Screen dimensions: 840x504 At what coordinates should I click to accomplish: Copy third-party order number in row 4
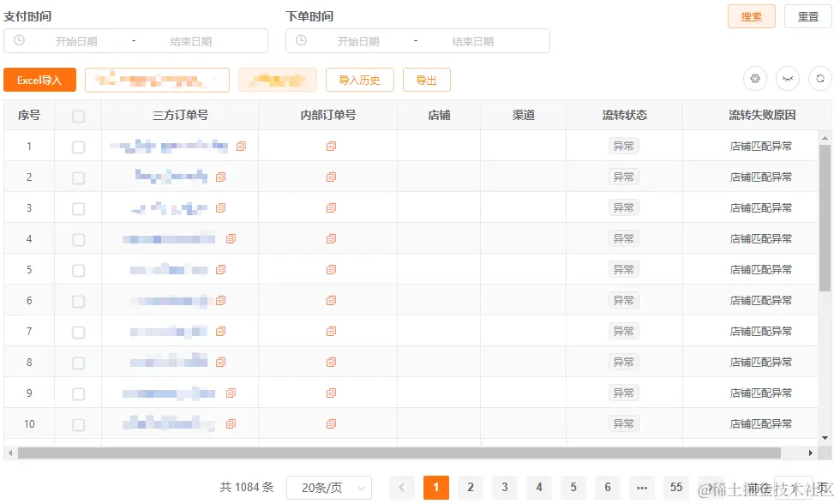[x=231, y=238]
